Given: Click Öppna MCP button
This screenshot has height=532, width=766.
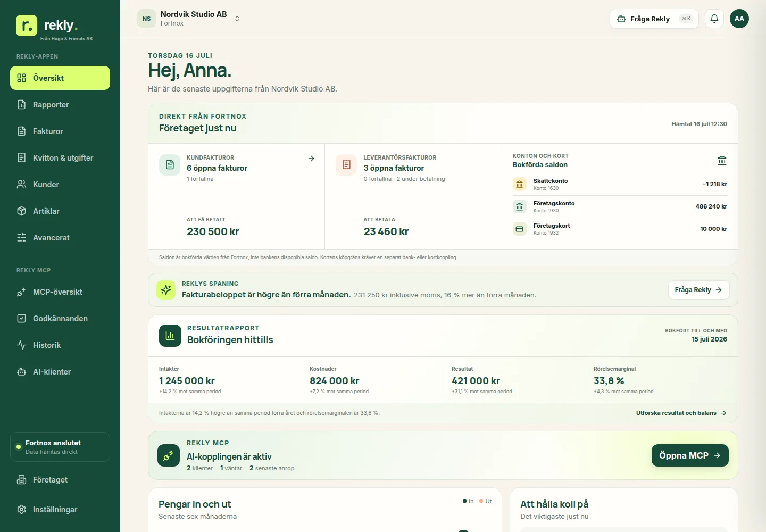Looking at the screenshot, I should tap(690, 455).
